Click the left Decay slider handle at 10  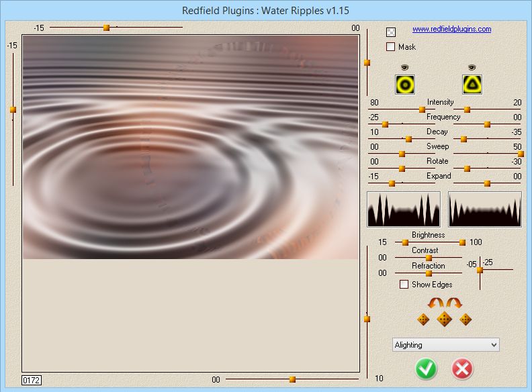click(409, 140)
